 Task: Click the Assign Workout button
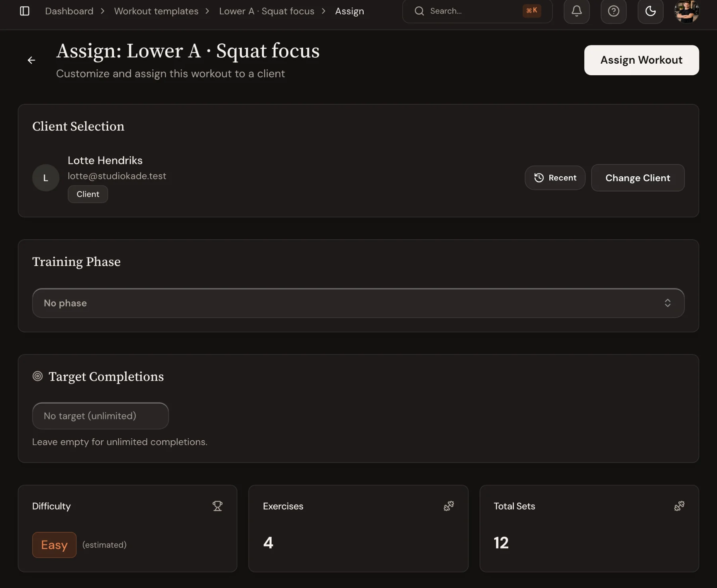coord(641,60)
